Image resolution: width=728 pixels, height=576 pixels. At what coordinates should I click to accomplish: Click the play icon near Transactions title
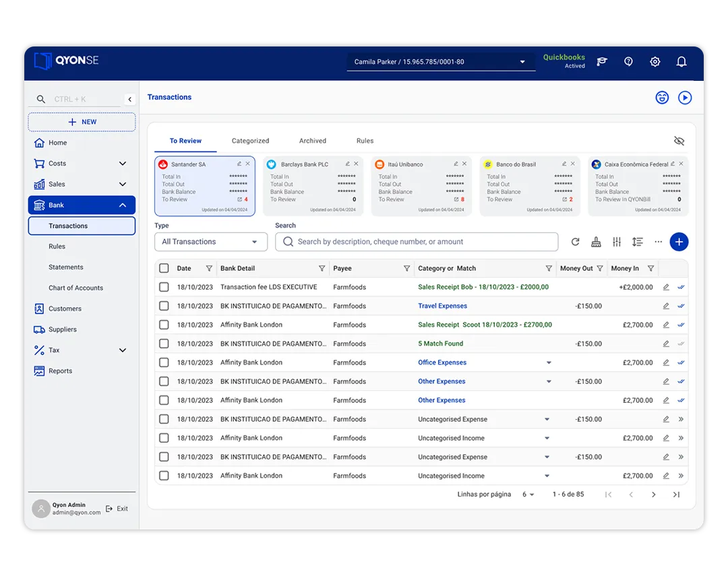(685, 98)
